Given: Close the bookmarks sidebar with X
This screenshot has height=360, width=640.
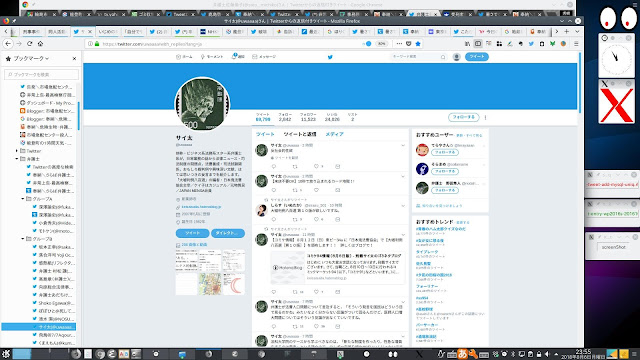Looking at the screenshot, I should [74, 59].
